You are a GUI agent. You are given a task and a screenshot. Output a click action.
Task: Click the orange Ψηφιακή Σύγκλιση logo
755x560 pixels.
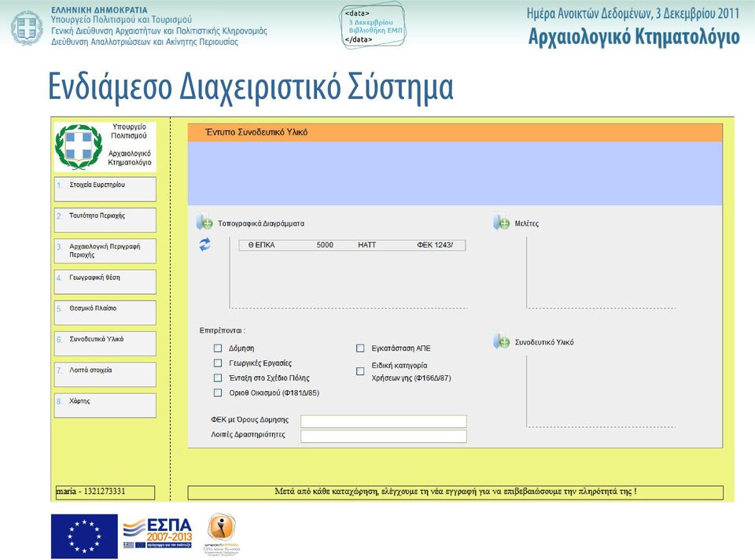222,534
